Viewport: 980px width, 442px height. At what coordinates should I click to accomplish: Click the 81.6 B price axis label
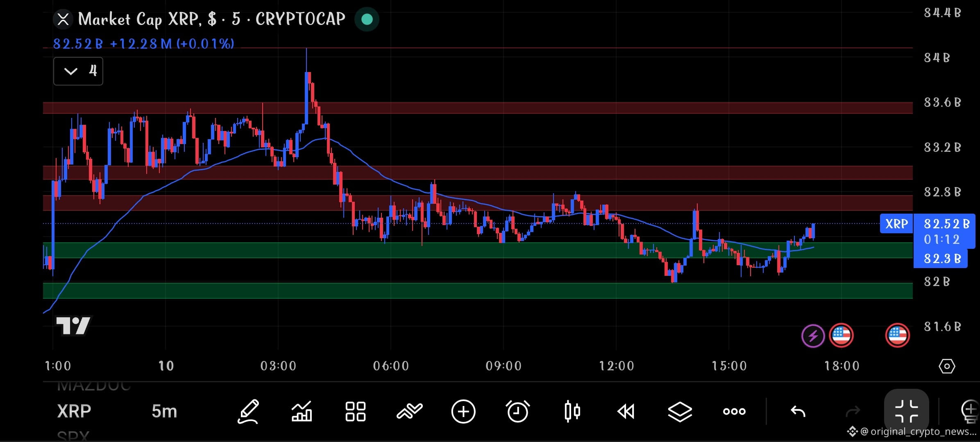point(942,327)
